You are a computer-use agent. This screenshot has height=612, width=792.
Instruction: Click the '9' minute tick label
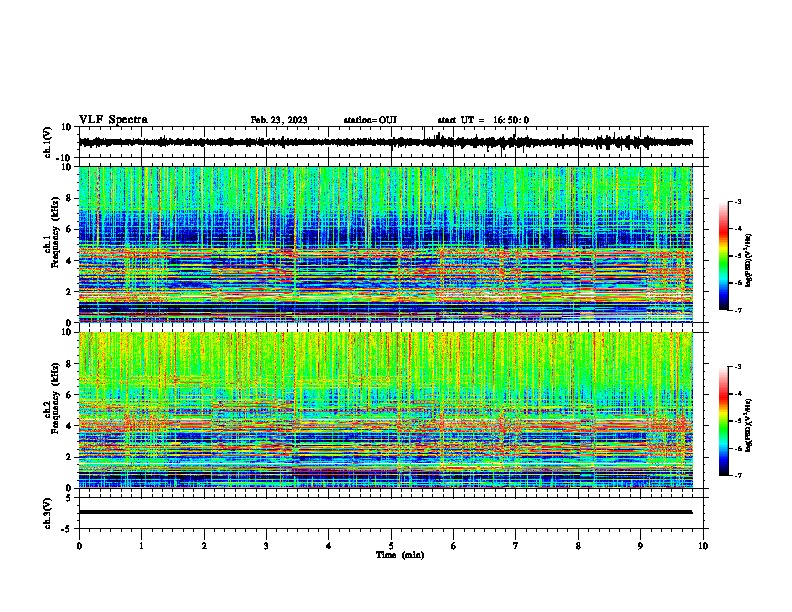[x=640, y=546]
